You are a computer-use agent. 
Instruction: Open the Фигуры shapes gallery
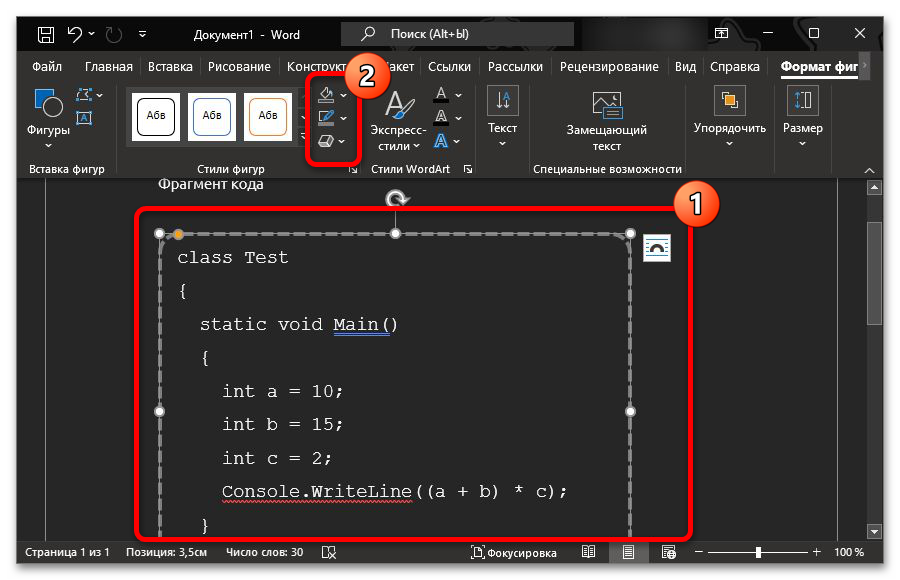click(x=48, y=119)
